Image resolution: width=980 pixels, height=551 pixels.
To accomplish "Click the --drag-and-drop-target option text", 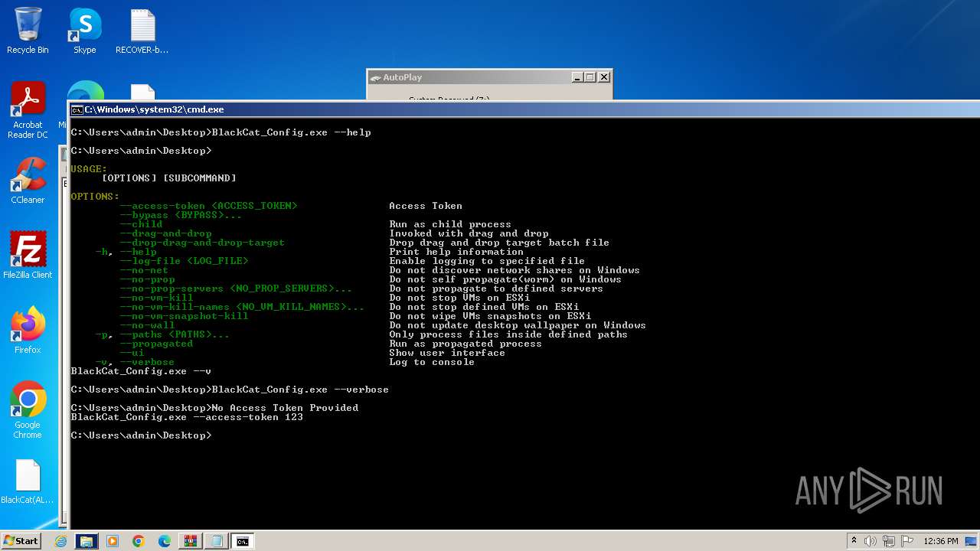I will 202,243.
